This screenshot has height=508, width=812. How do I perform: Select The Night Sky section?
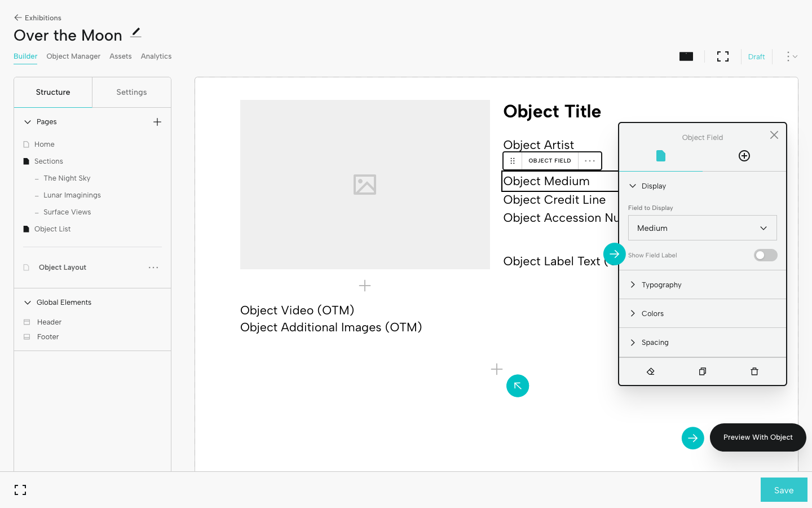click(67, 178)
